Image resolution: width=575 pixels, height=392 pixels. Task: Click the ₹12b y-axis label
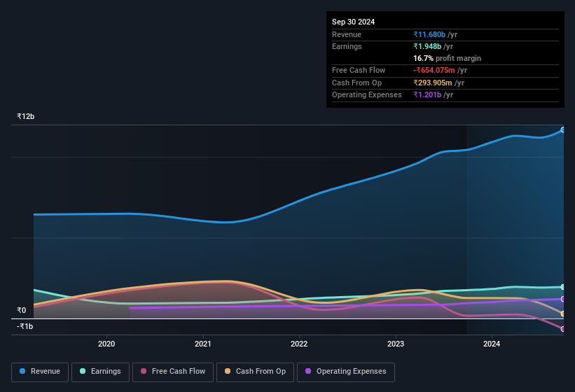pos(26,116)
